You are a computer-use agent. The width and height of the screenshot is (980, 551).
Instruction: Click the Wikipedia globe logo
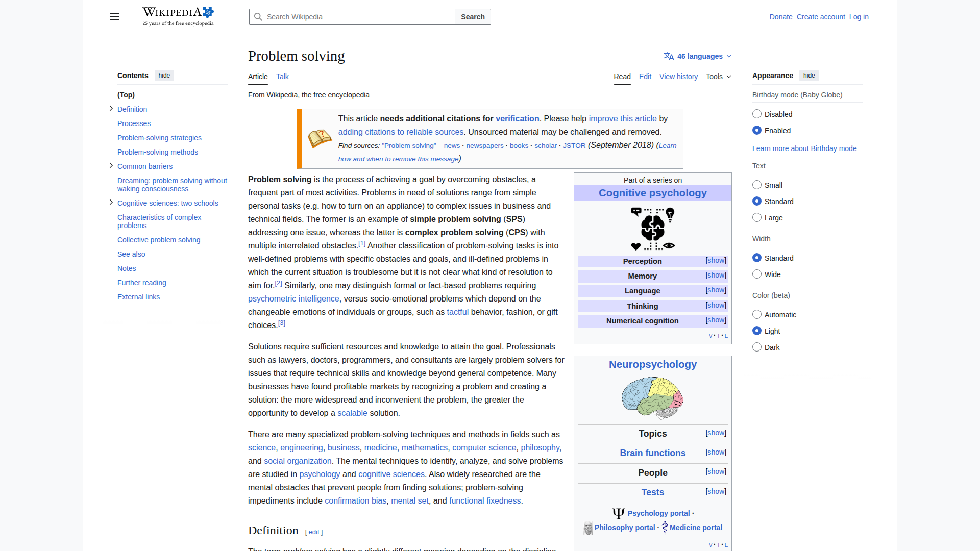pos(208,12)
